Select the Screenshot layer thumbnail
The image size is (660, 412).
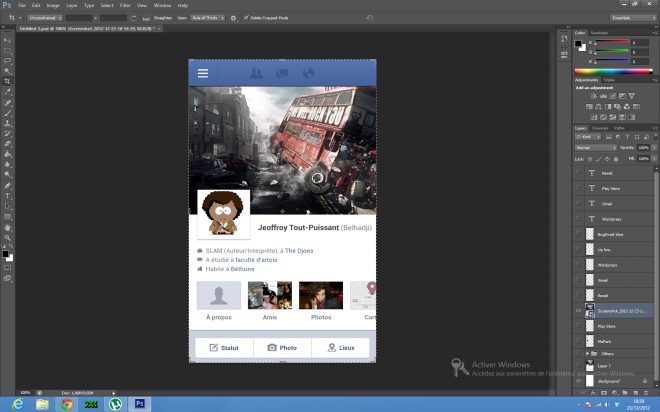click(x=590, y=311)
